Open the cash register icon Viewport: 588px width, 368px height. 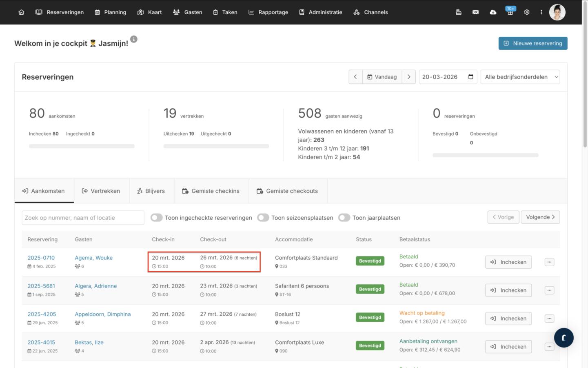(459, 12)
